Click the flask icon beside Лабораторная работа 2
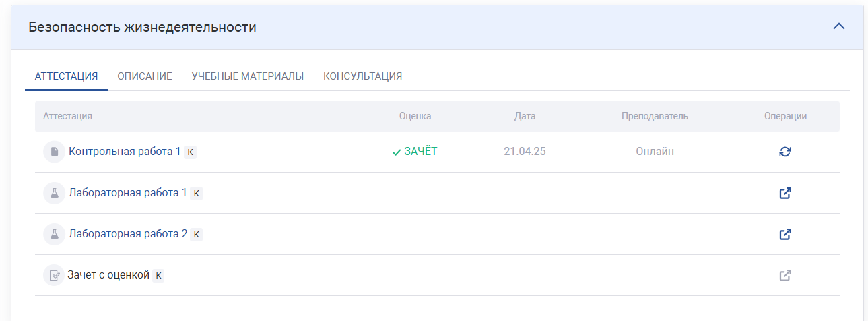868x321 pixels. pos(54,234)
